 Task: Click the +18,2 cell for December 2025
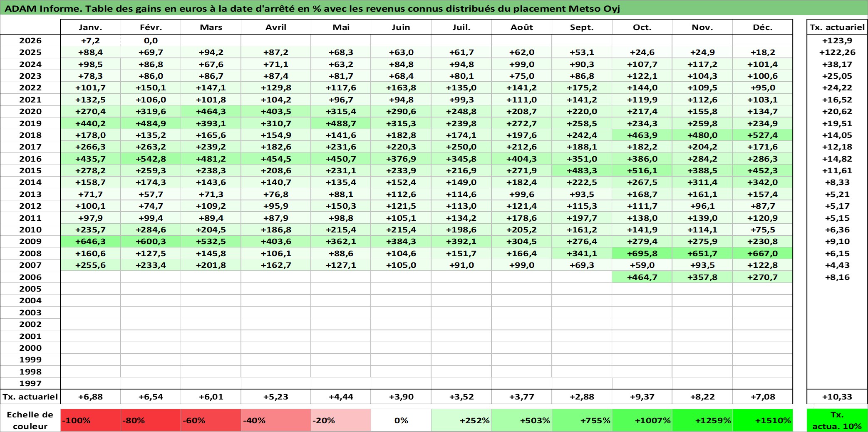pos(763,52)
